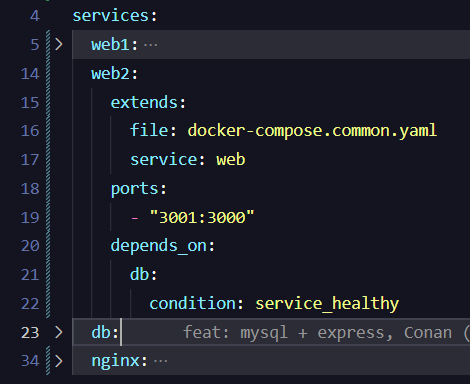Screen dimensions: 470x384
Task: Click line number 5 in gutter
Action: click(35, 45)
